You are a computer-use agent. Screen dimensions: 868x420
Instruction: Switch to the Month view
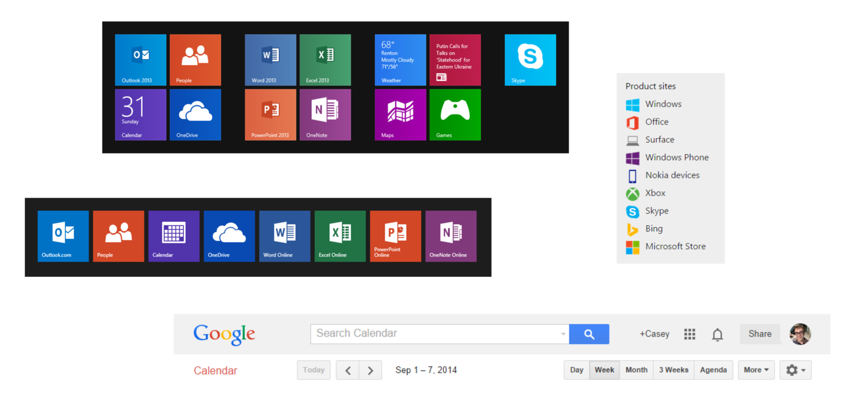tap(637, 370)
